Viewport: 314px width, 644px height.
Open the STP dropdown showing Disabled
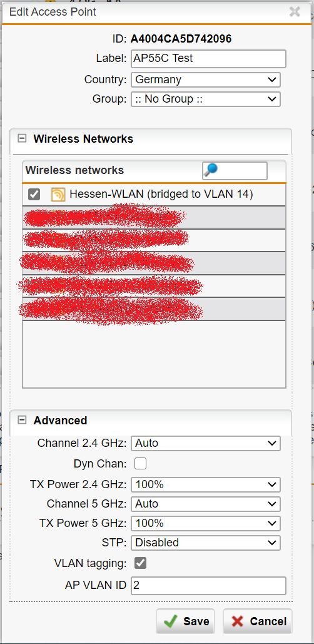(x=206, y=543)
